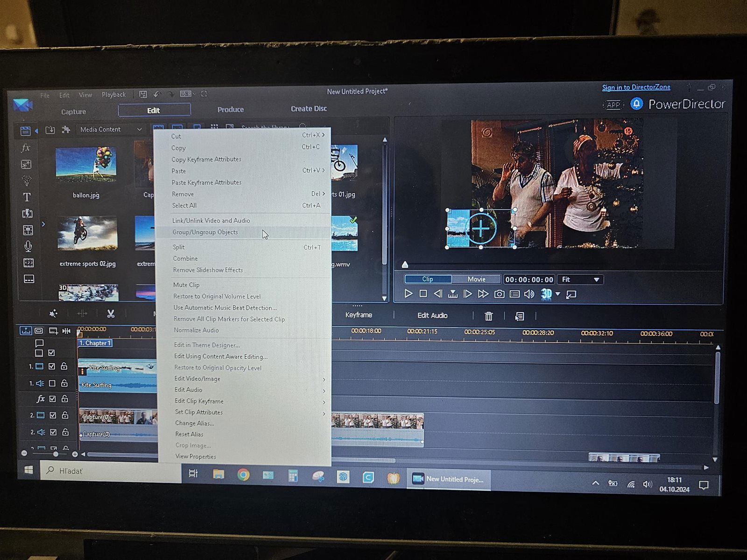The width and height of the screenshot is (747, 560).
Task: Click the save project floppy icon
Action: 143,94
